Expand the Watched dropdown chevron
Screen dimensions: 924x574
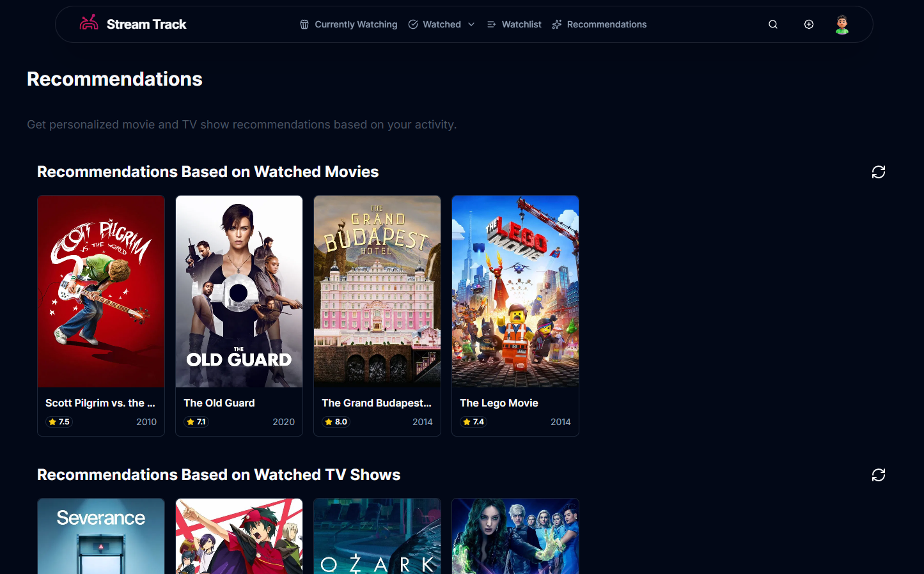[471, 24]
